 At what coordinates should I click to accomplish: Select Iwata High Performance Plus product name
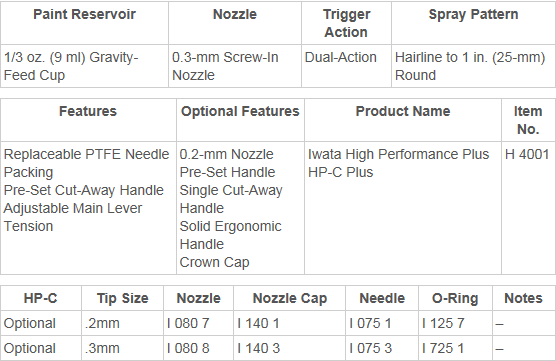click(399, 154)
